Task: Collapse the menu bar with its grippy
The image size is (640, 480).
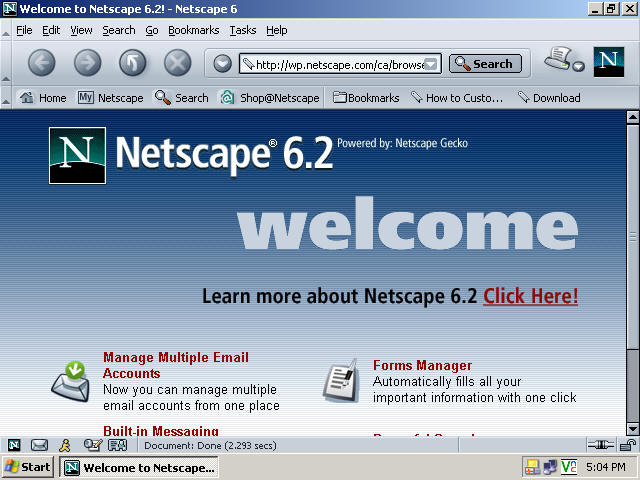Action: click(6, 30)
